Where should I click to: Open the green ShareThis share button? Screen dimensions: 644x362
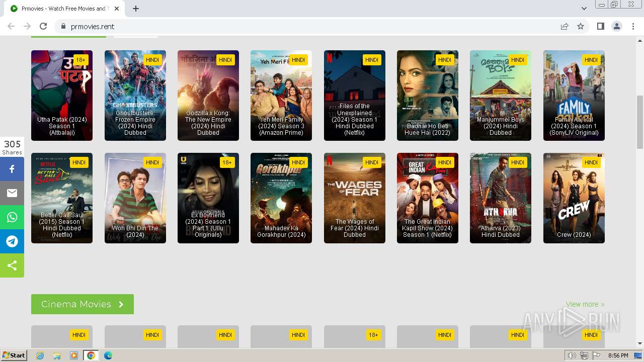tap(12, 265)
